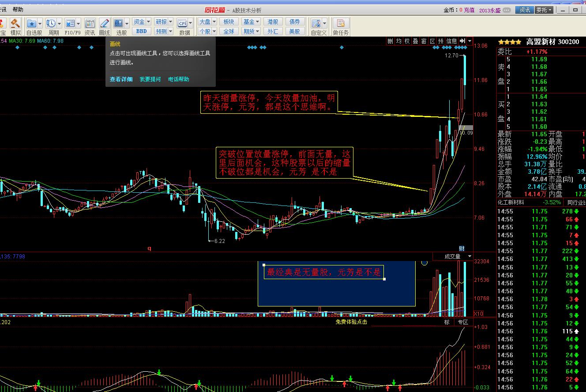Click the 财 financial marker on chart
The height and width of the screenshot is (392, 586).
[462, 249]
